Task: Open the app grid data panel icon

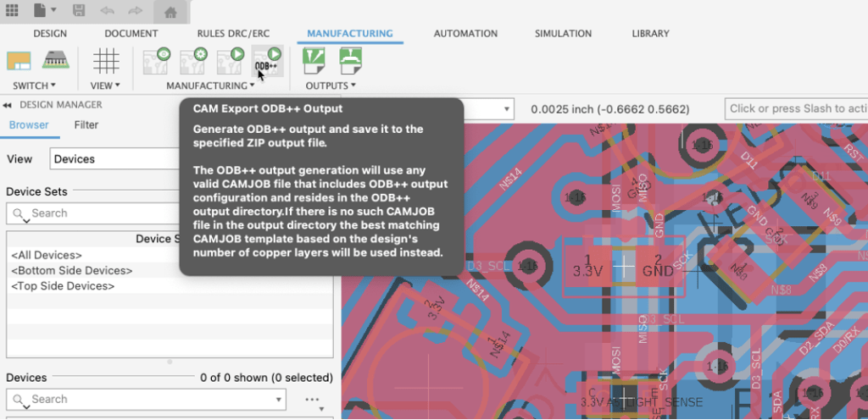Action: click(12, 11)
